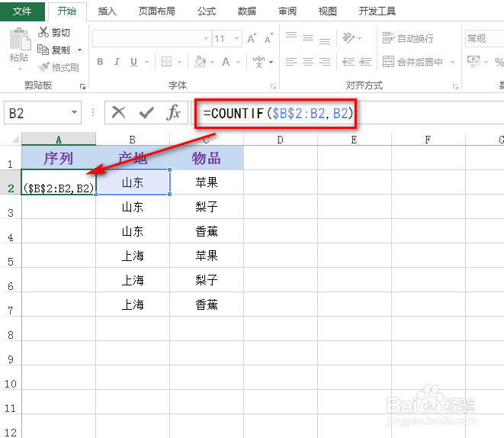Switch to the 插入 Insert tab

pos(107,11)
